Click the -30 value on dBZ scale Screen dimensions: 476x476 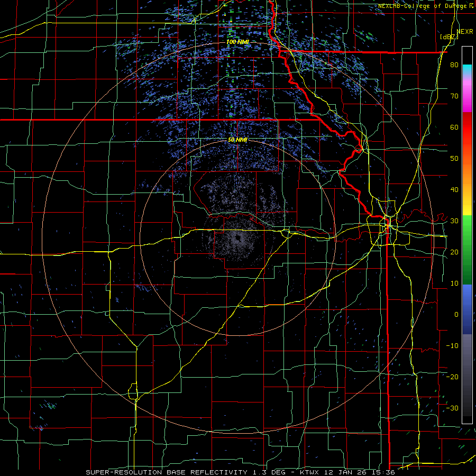click(x=452, y=408)
